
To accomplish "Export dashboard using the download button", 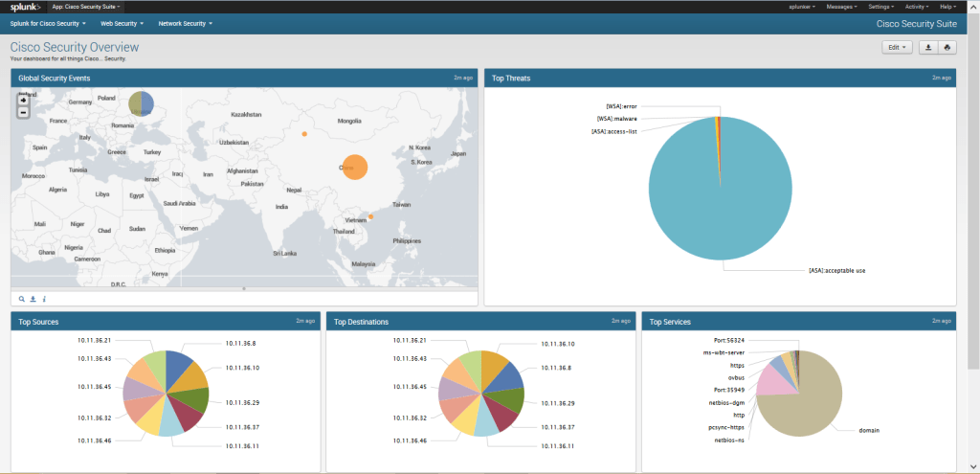I will click(928, 48).
